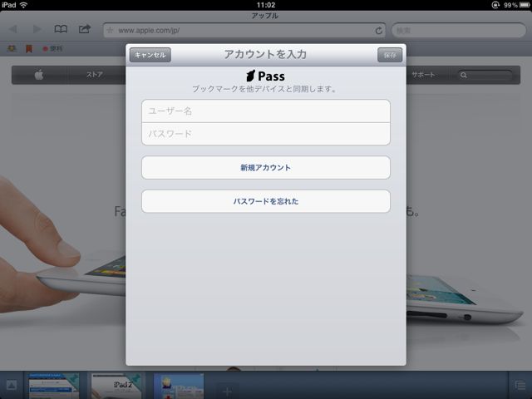Tap the 11:02 clock
Screen dimensions: 532x399
(266, 5)
